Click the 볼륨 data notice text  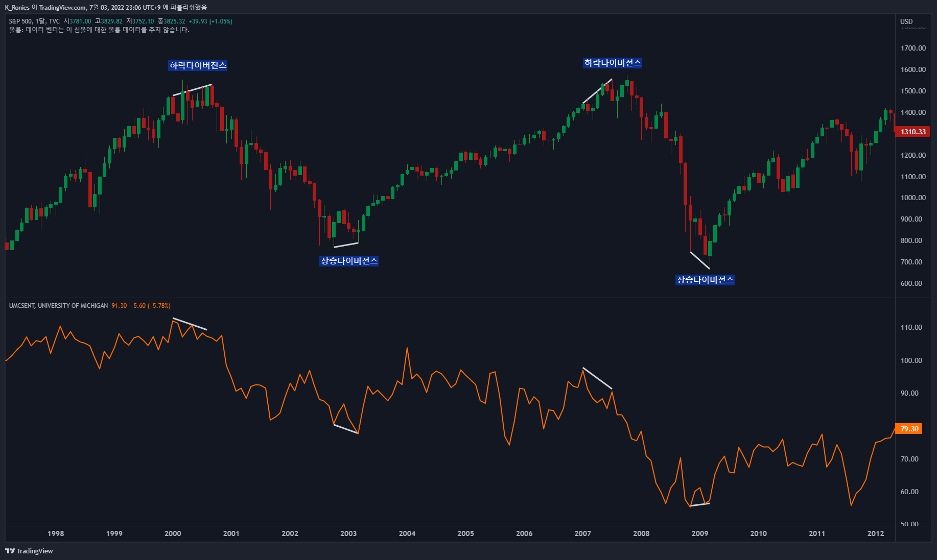point(99,30)
